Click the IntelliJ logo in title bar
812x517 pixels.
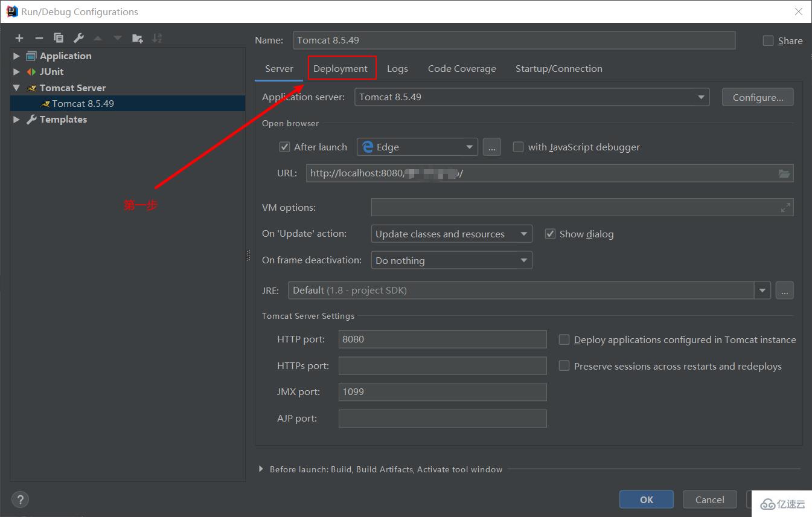pyautogui.click(x=11, y=11)
